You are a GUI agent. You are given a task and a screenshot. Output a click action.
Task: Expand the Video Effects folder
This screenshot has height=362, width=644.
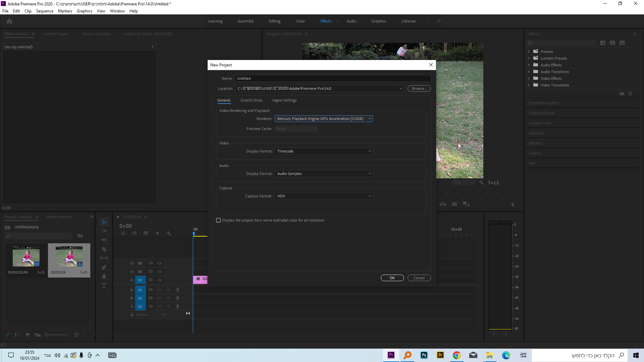point(529,78)
